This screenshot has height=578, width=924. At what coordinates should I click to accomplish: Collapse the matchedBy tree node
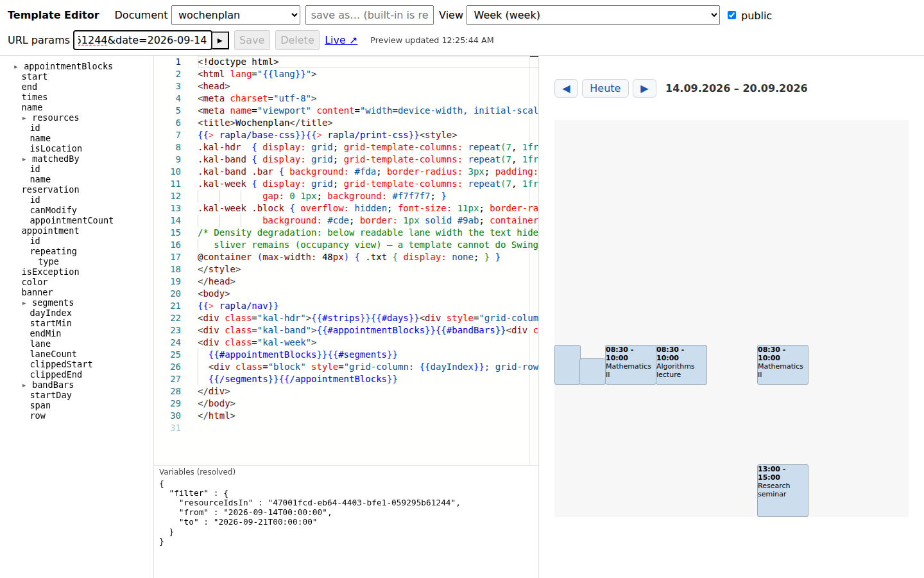pos(24,159)
